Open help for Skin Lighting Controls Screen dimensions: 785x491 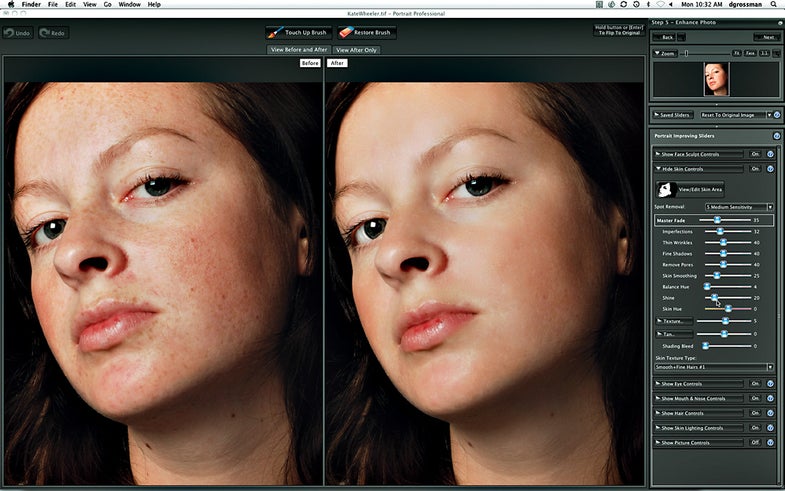click(770, 428)
